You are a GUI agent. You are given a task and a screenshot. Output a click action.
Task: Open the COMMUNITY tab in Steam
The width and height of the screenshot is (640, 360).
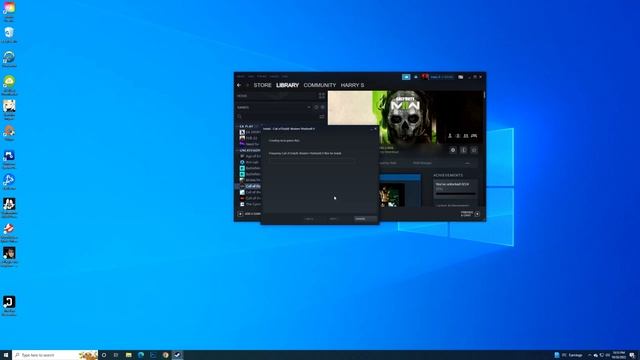click(x=320, y=85)
